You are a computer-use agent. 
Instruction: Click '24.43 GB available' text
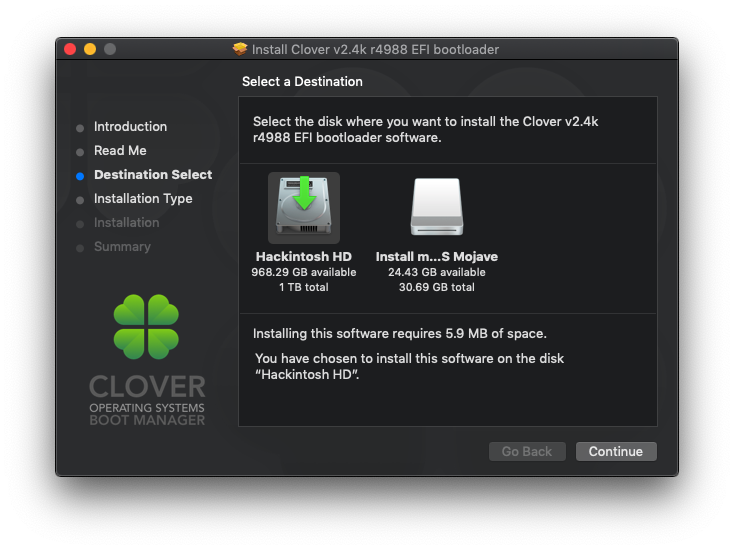[x=437, y=272]
